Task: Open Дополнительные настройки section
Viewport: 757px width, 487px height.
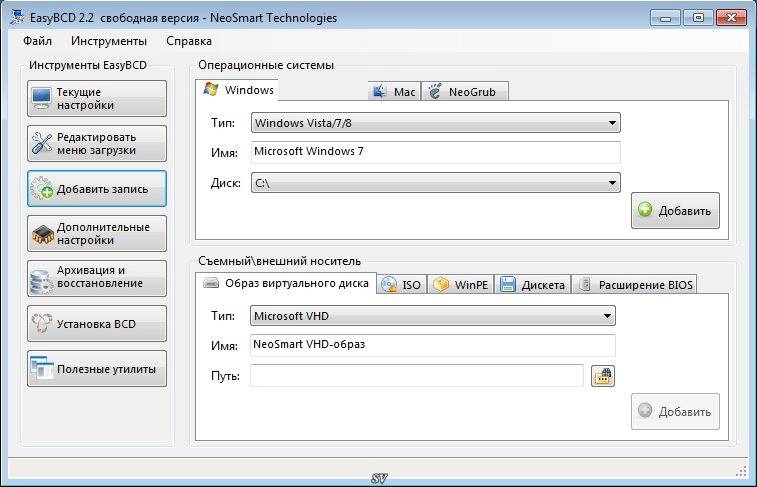Action: point(97,234)
